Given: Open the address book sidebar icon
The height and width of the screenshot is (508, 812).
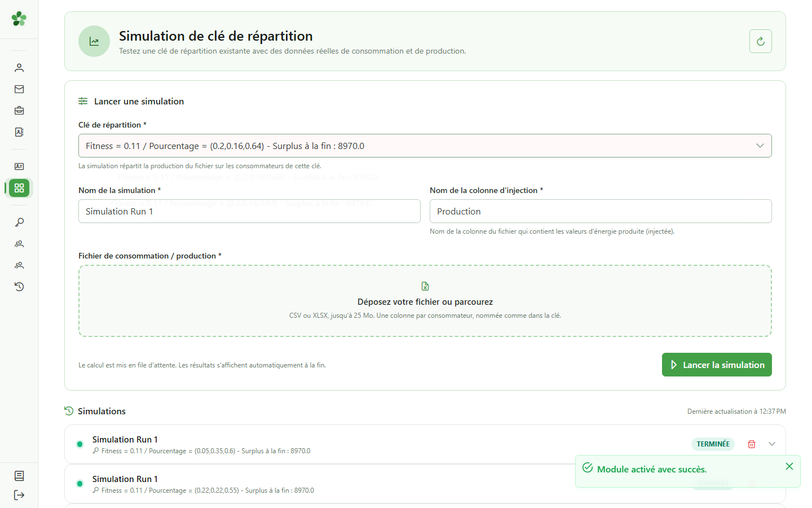Looking at the screenshot, I should (19, 132).
